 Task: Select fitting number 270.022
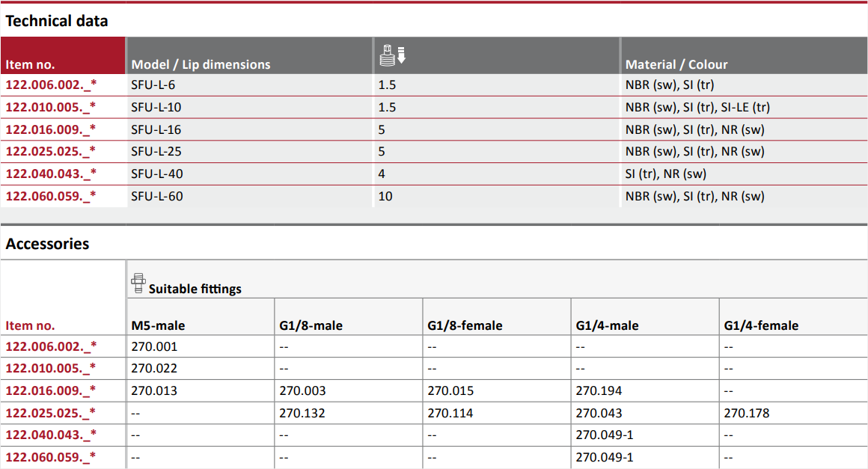tap(154, 368)
